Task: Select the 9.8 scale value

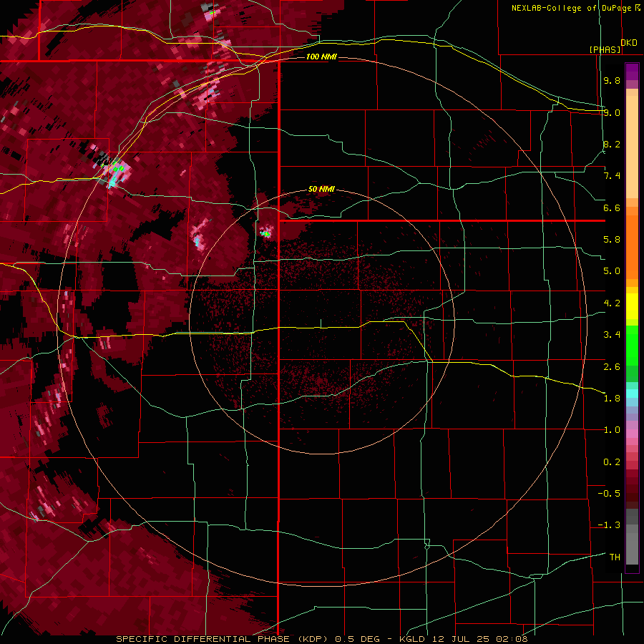Action: pos(612,80)
